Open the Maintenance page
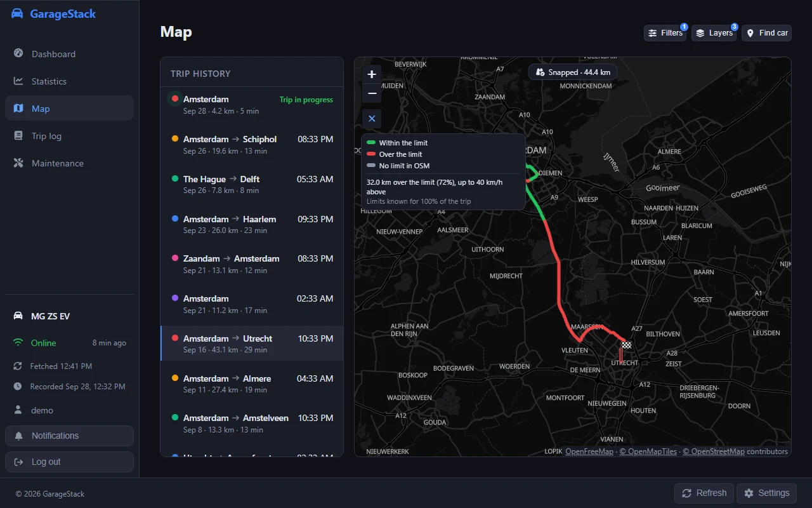Image resolution: width=812 pixels, height=508 pixels. pos(69,163)
